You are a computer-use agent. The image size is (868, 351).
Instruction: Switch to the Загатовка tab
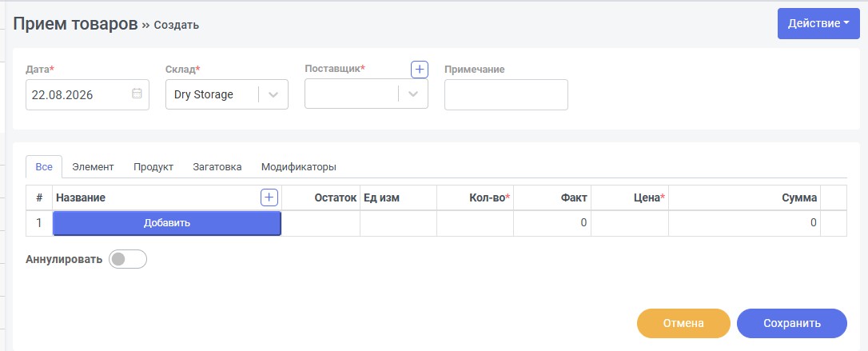217,166
